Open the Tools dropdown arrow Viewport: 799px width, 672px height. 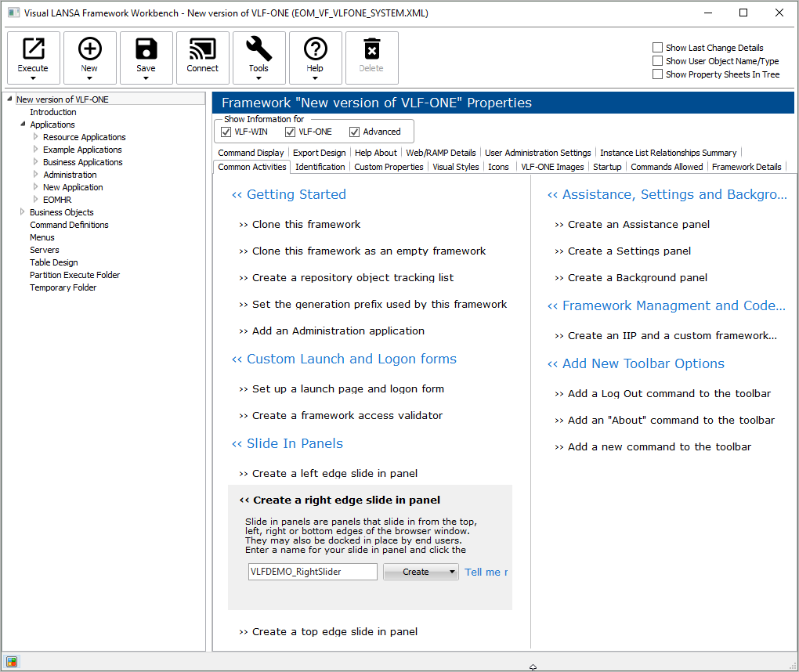pyautogui.click(x=258, y=78)
